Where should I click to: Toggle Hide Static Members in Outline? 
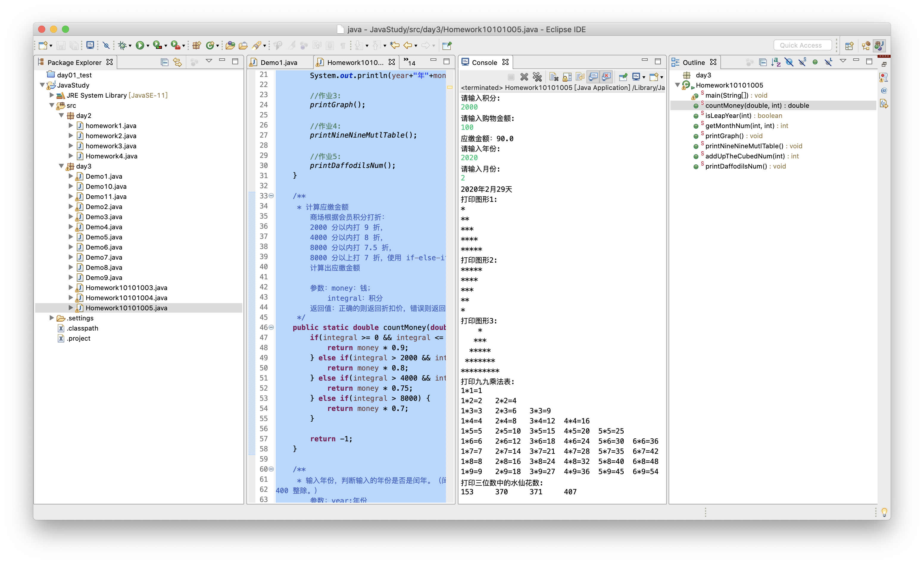pos(802,62)
